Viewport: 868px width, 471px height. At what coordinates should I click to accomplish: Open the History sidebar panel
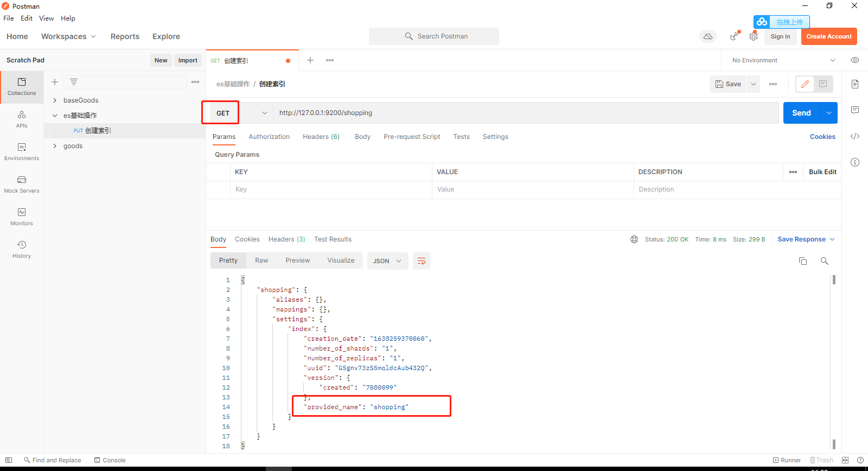[x=22, y=250]
